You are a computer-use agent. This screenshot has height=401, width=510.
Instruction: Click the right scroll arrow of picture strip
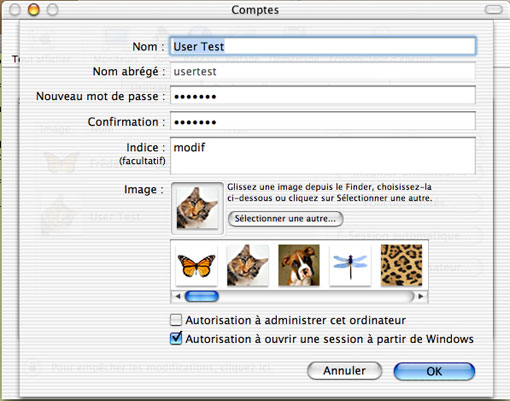[x=421, y=296]
